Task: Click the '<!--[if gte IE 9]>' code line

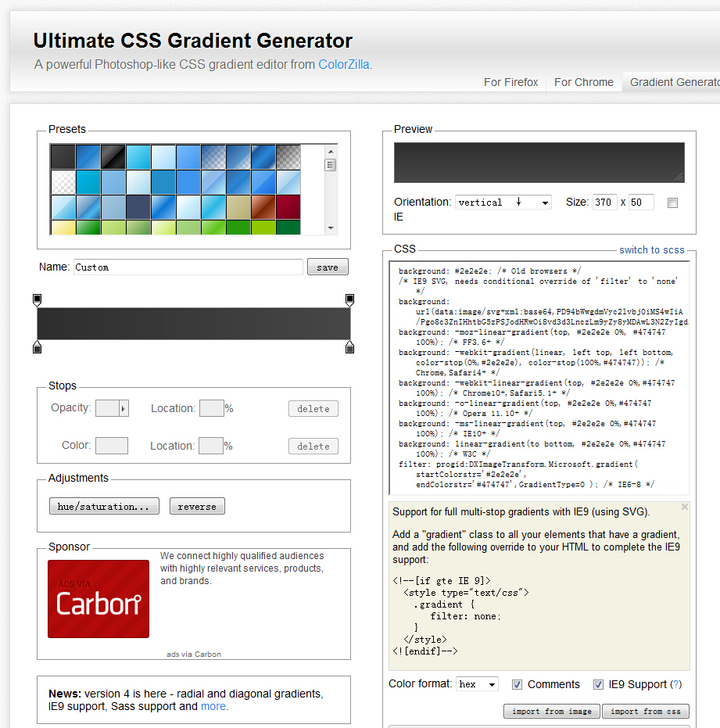Action: point(442,581)
